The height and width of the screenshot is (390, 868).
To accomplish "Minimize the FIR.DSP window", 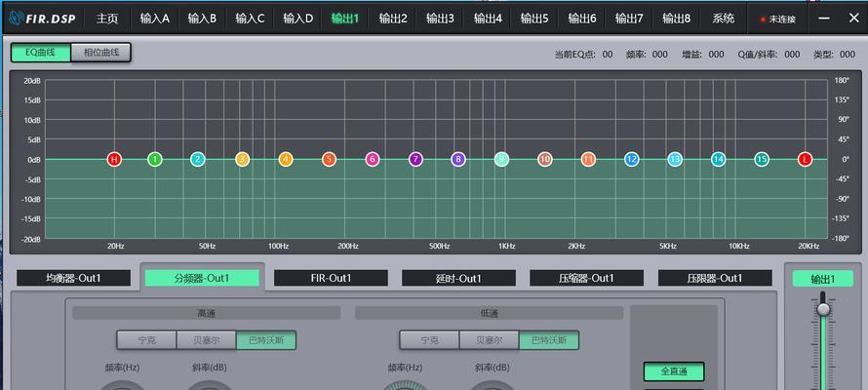I will [824, 19].
